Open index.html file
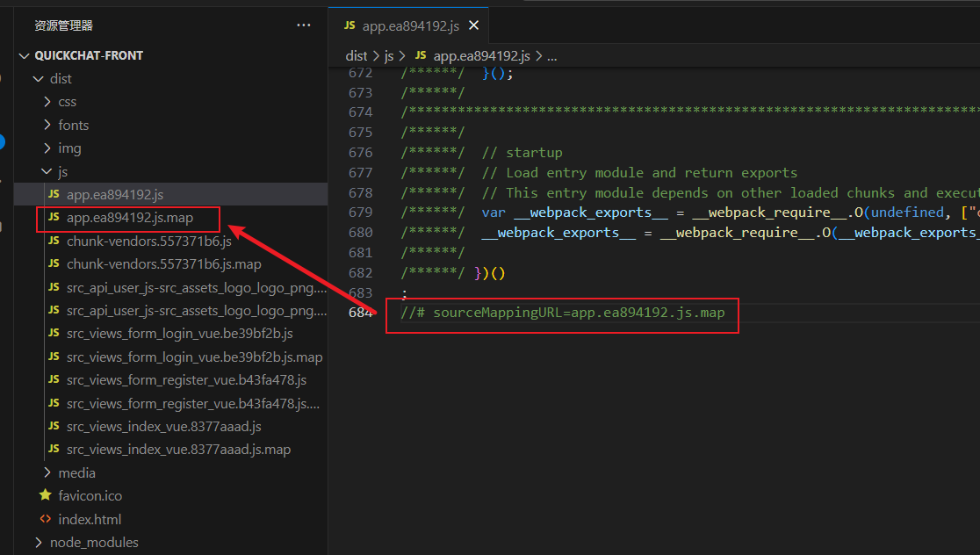Image resolution: width=980 pixels, height=555 pixels. [x=90, y=519]
